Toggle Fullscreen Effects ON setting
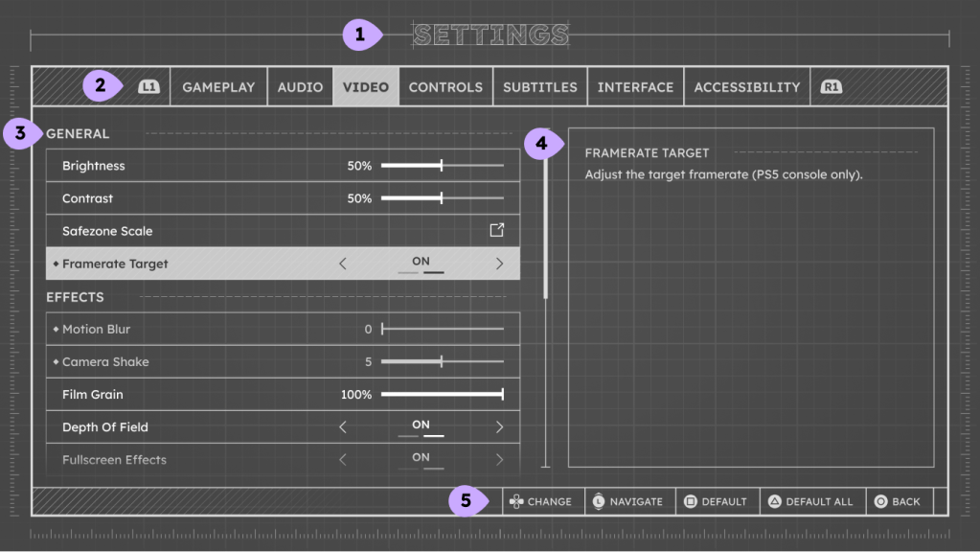This screenshot has width=980, height=552. click(x=421, y=459)
